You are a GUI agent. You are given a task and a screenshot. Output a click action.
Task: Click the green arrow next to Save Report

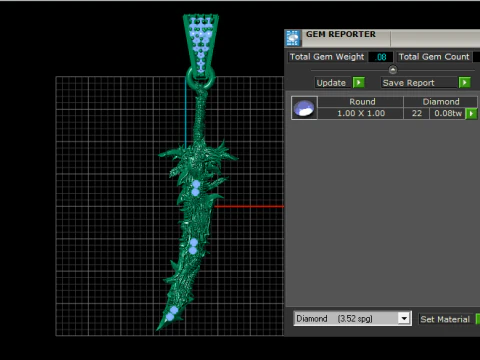[x=464, y=82]
